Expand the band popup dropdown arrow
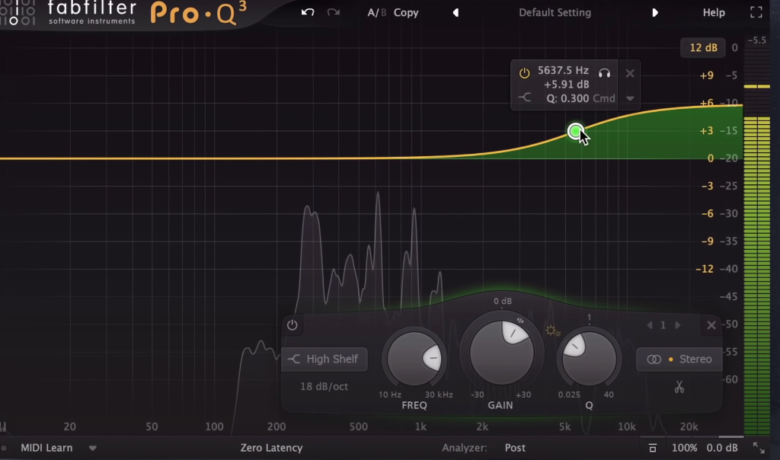 pyautogui.click(x=630, y=98)
